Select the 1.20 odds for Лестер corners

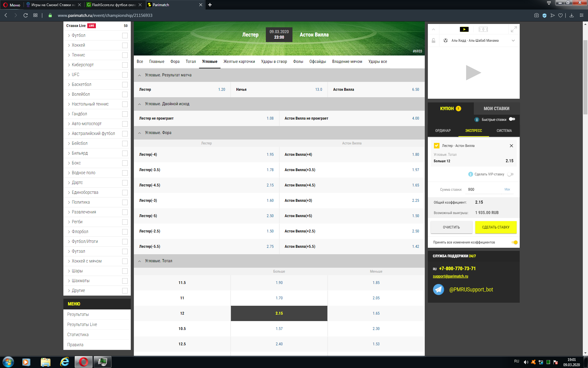[x=221, y=90]
